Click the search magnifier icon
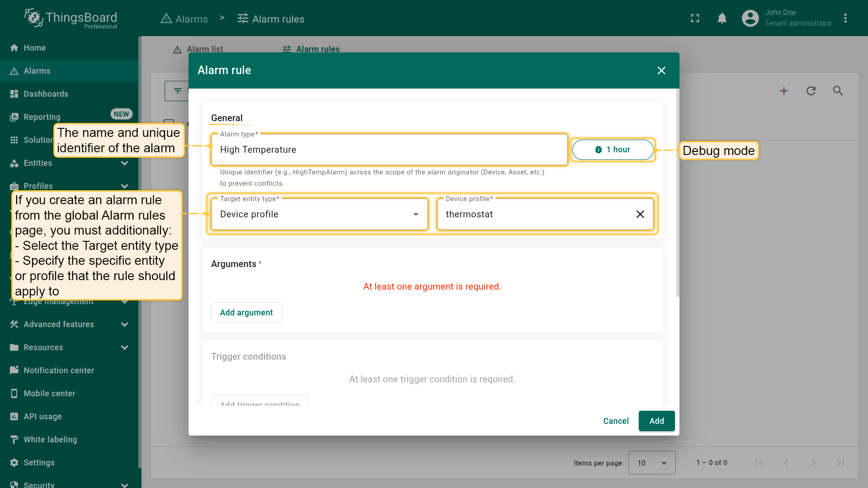Viewport: 868px width, 488px height. 838,91
